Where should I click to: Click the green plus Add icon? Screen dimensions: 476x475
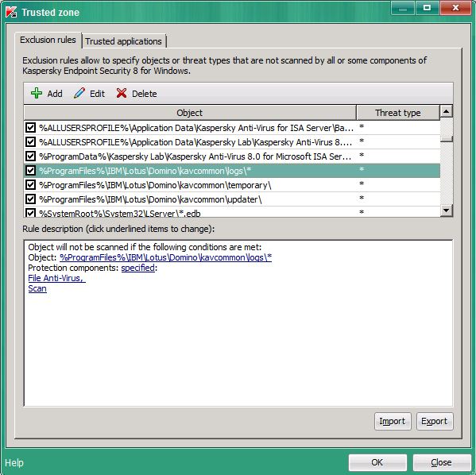37,93
